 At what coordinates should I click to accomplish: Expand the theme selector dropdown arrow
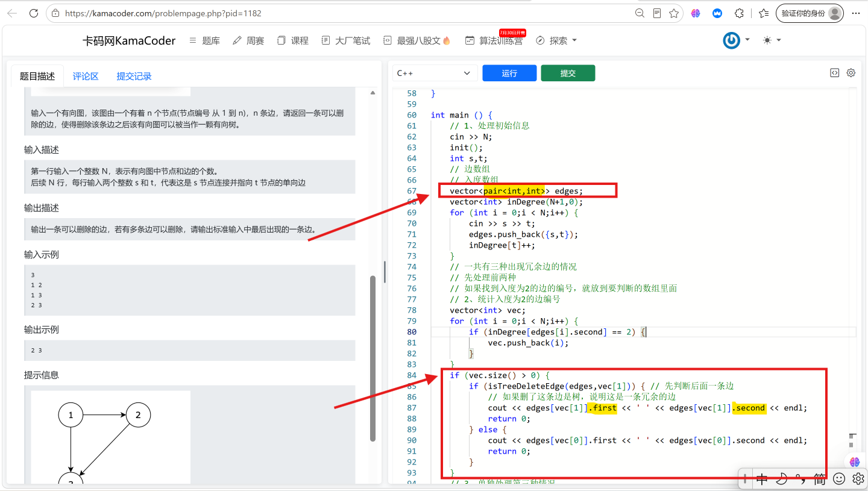779,40
